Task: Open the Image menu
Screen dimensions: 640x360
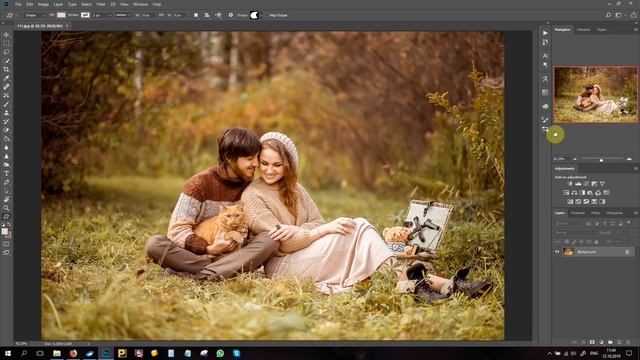Action: pos(43,4)
